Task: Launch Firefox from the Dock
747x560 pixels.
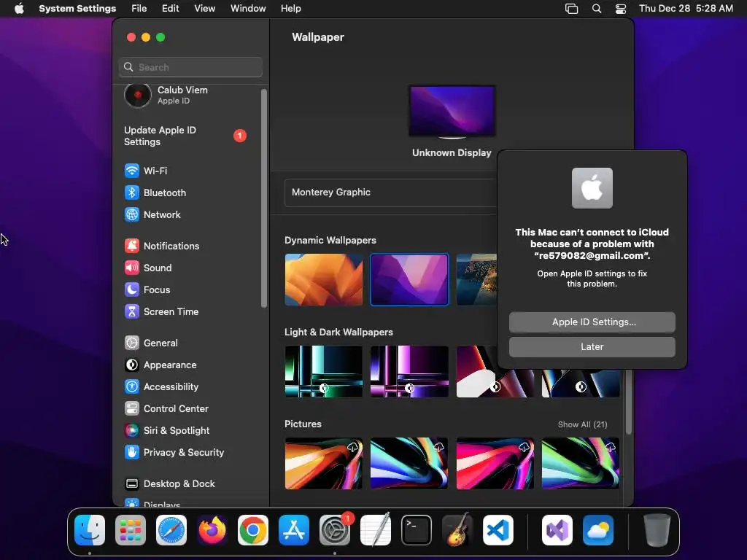Action: click(212, 530)
